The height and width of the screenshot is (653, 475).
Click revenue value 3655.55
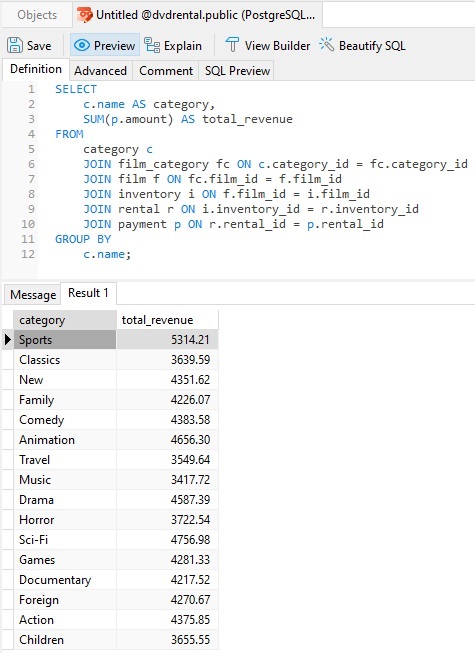click(x=190, y=639)
